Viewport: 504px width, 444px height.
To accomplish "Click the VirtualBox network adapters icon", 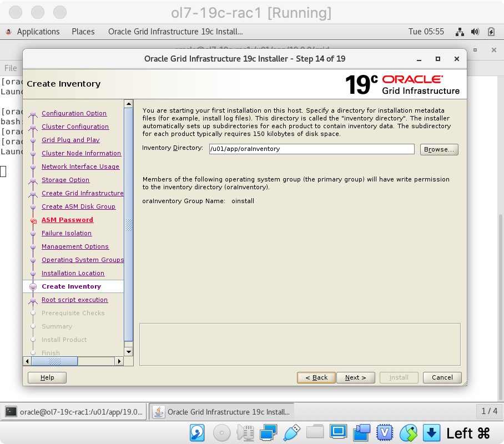I will coord(269,432).
